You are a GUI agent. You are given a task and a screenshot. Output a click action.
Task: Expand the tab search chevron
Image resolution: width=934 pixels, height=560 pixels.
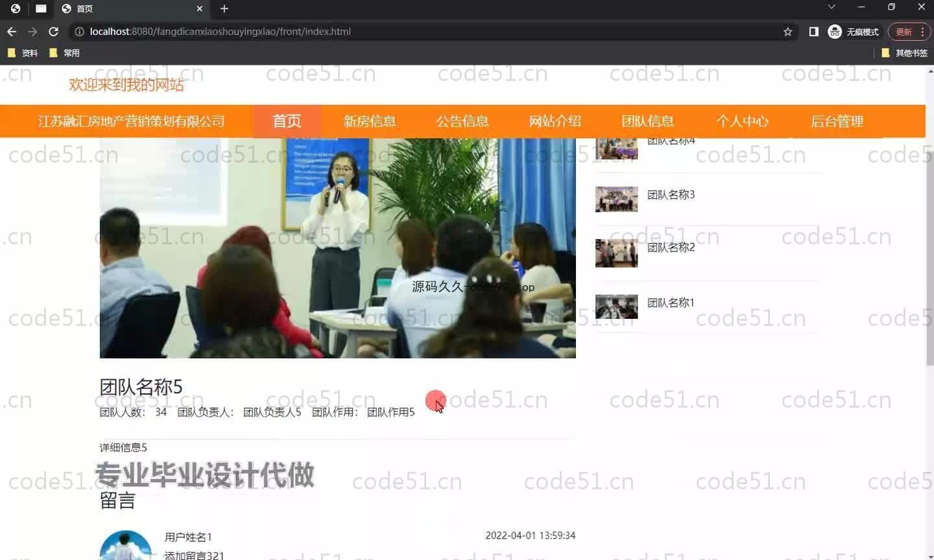(x=831, y=7)
